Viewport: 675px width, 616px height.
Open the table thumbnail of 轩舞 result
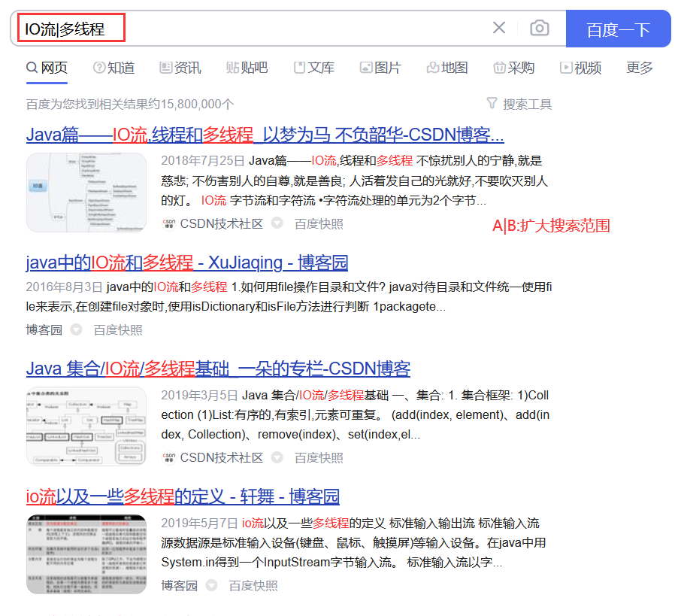(x=86, y=554)
